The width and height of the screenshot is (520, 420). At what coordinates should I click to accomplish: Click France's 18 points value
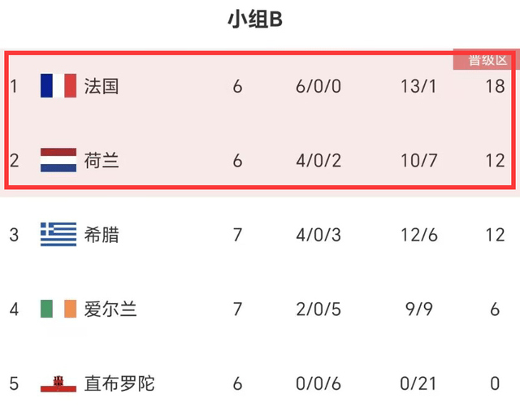[495, 86]
